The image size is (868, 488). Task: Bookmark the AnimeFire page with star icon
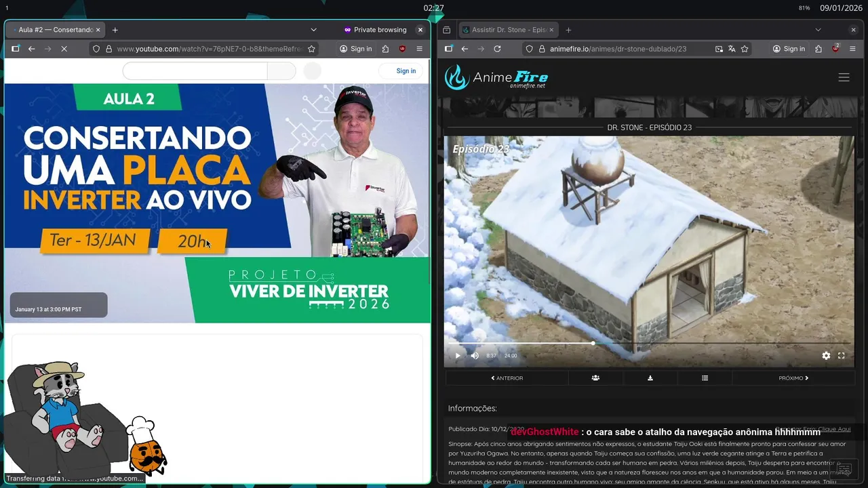[x=745, y=49]
